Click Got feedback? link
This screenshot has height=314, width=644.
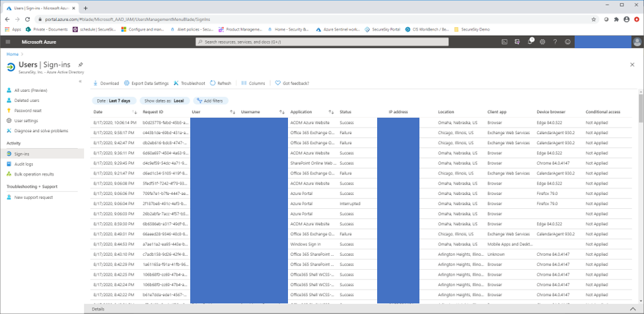point(292,83)
